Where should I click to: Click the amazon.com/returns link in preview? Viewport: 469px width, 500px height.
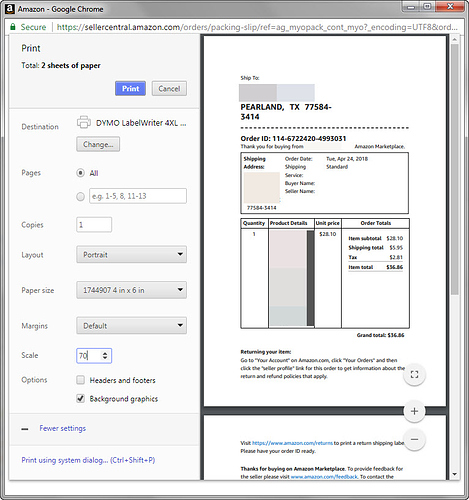pos(292,443)
